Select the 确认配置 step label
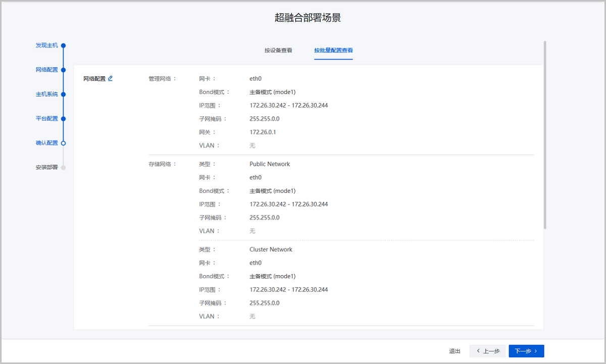The width and height of the screenshot is (606, 364). pyautogui.click(x=46, y=143)
